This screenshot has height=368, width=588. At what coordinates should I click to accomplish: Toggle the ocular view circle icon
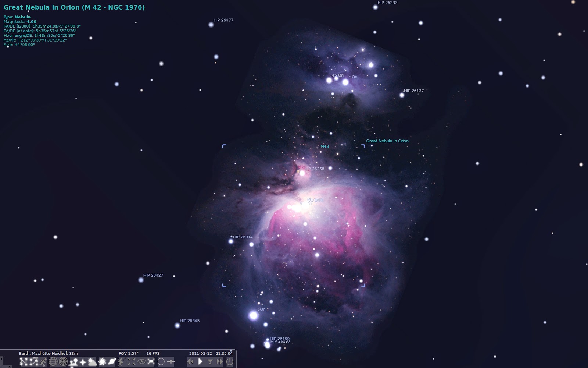(x=161, y=362)
